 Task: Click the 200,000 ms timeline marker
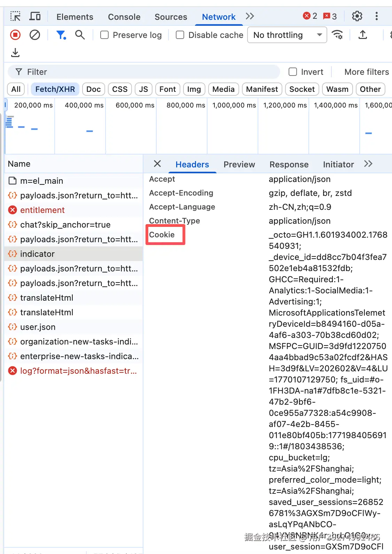tap(33, 105)
